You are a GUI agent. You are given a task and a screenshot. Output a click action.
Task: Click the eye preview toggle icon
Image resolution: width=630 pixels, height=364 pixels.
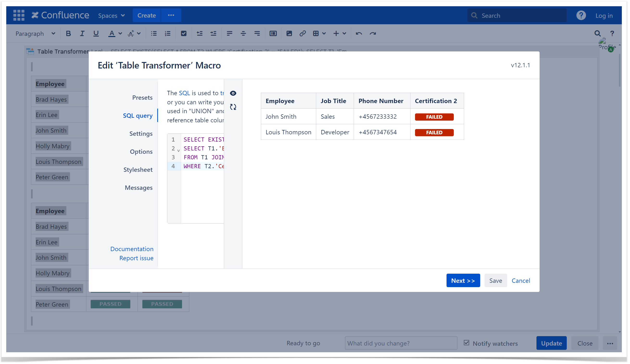tap(233, 93)
